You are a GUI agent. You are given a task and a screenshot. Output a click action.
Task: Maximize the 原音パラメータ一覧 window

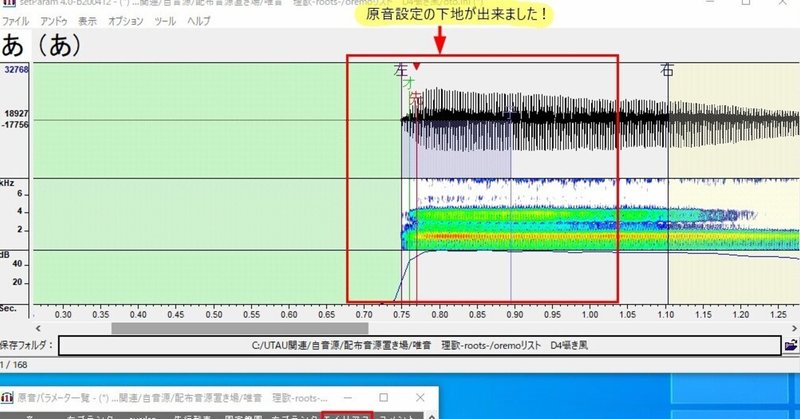point(383,398)
